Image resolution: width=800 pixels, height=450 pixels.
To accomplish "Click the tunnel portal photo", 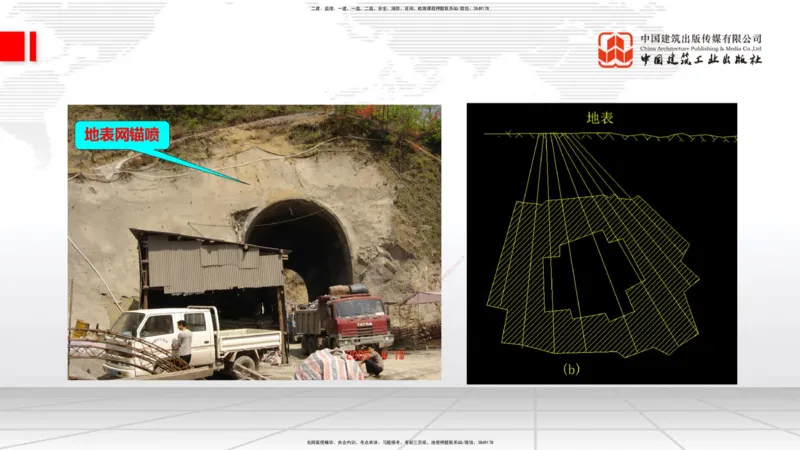I will click(x=255, y=242).
